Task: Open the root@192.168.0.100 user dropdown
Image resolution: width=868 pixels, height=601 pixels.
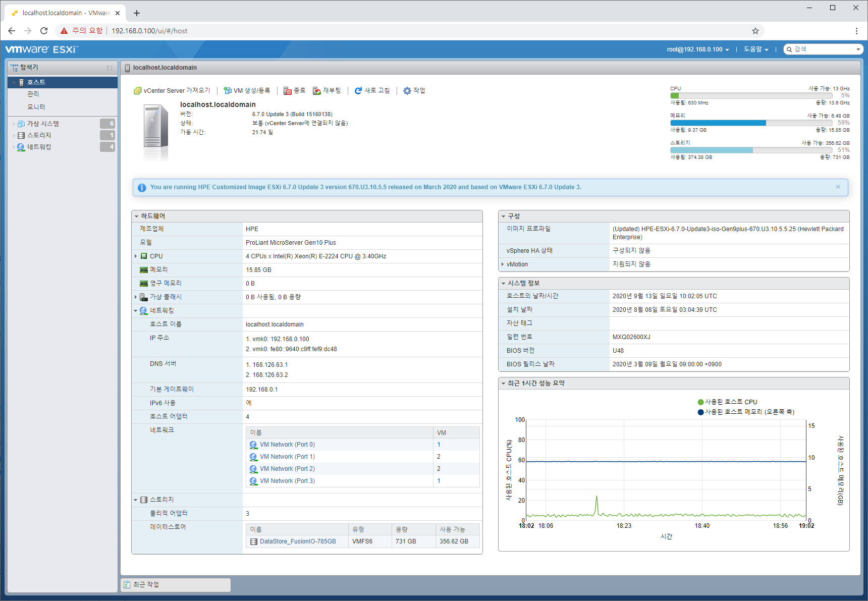Action: pos(698,49)
